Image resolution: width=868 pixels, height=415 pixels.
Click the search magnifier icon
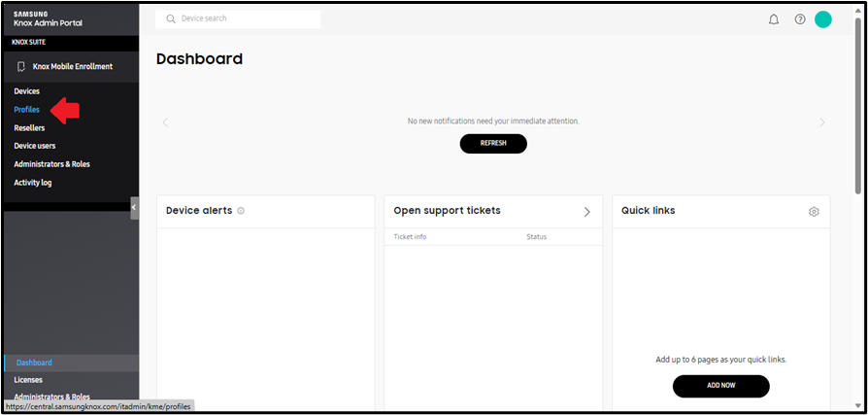coord(171,18)
